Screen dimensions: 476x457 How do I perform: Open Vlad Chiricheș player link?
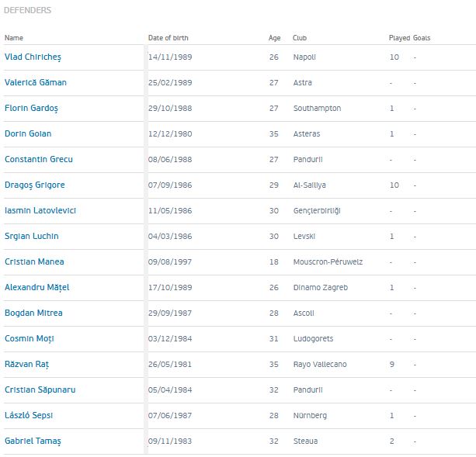(x=33, y=57)
